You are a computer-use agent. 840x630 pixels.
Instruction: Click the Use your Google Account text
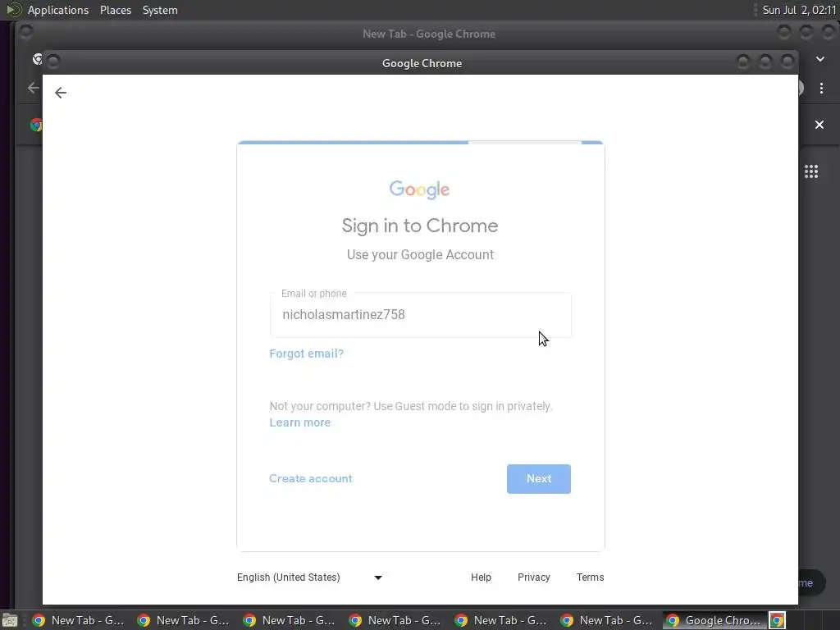pos(420,254)
